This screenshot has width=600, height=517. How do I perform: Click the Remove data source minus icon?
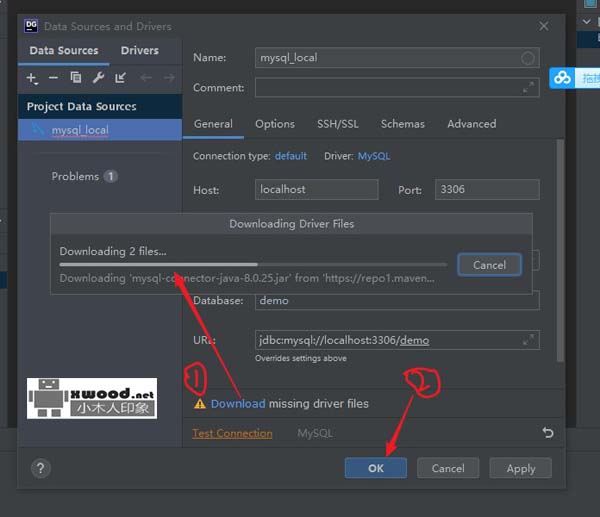click(53, 78)
